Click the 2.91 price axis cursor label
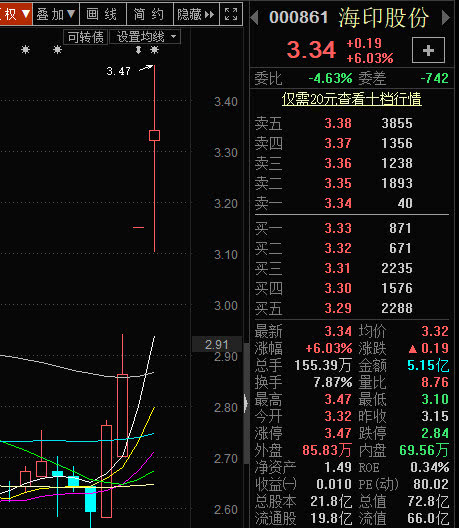Screen dimensions: 459x528 217,344
